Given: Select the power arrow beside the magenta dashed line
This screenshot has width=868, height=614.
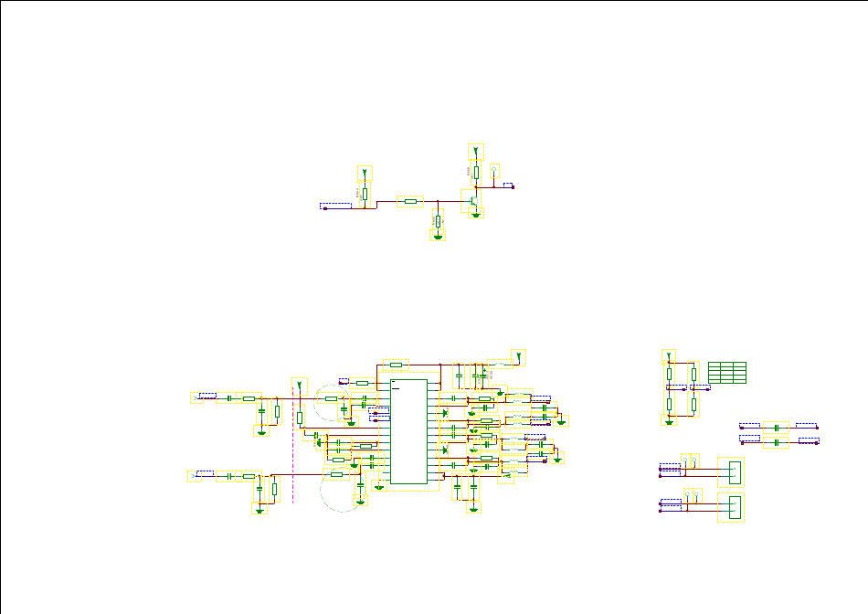Looking at the screenshot, I should point(300,386).
